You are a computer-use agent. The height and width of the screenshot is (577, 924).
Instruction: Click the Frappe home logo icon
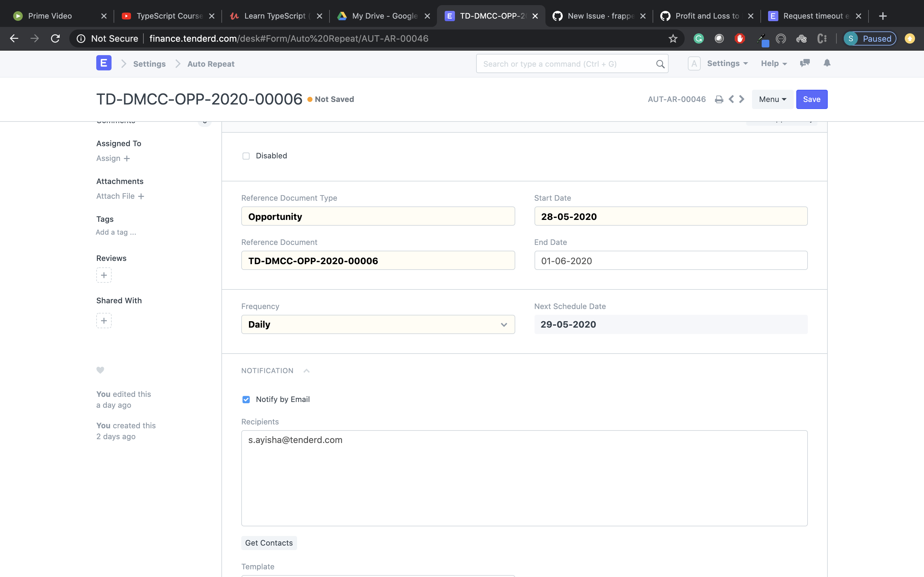(x=104, y=63)
